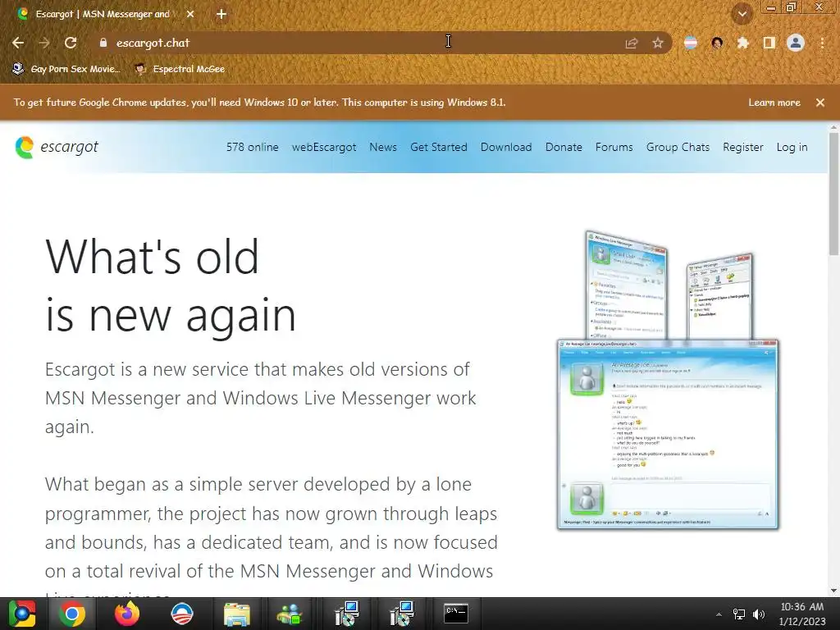Dismiss the Chrome update notification bar
Viewport: 840px width, 630px height.
[x=820, y=103]
